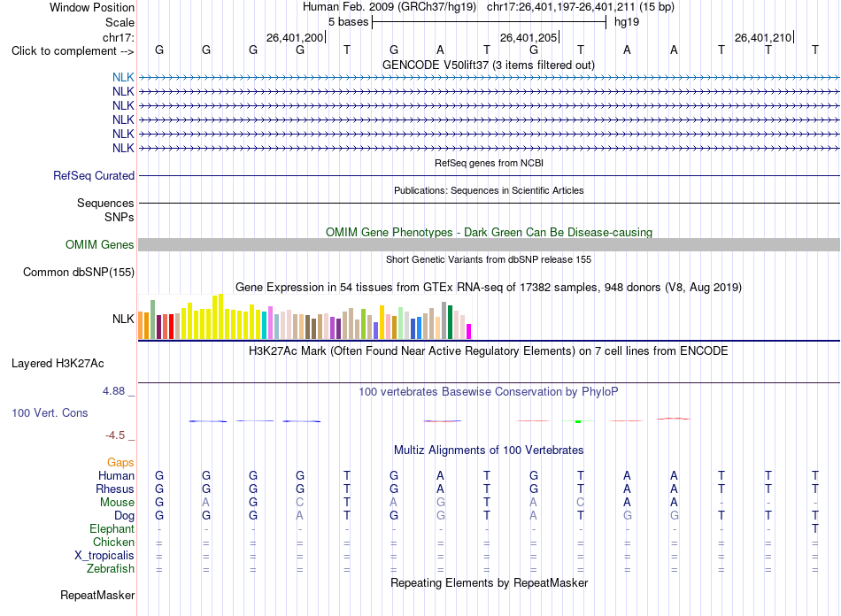
Task: Open the 'Publications: Sequences in Scientific Articles' title
Action: 489,190
